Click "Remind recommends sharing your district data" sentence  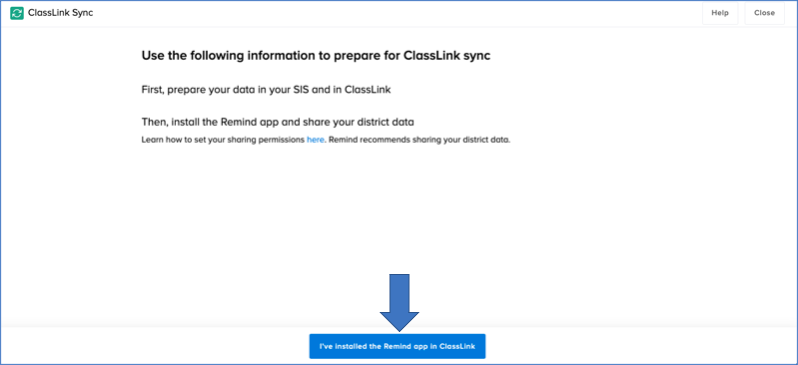(419, 139)
